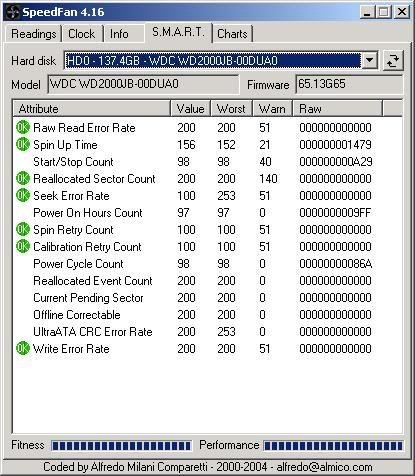Click OK icon beside Write Error Rate

coord(23,348)
